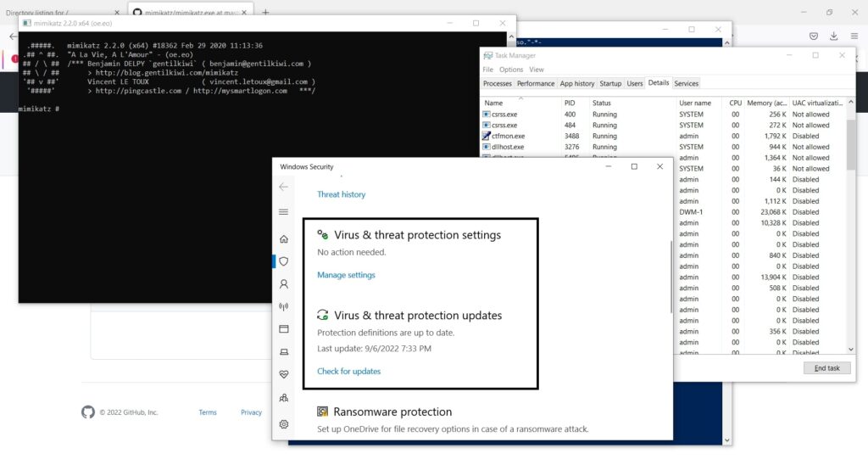Viewport: 868px width, 465px height.
Task: Sort Task Manager by User name column
Action: click(698, 103)
